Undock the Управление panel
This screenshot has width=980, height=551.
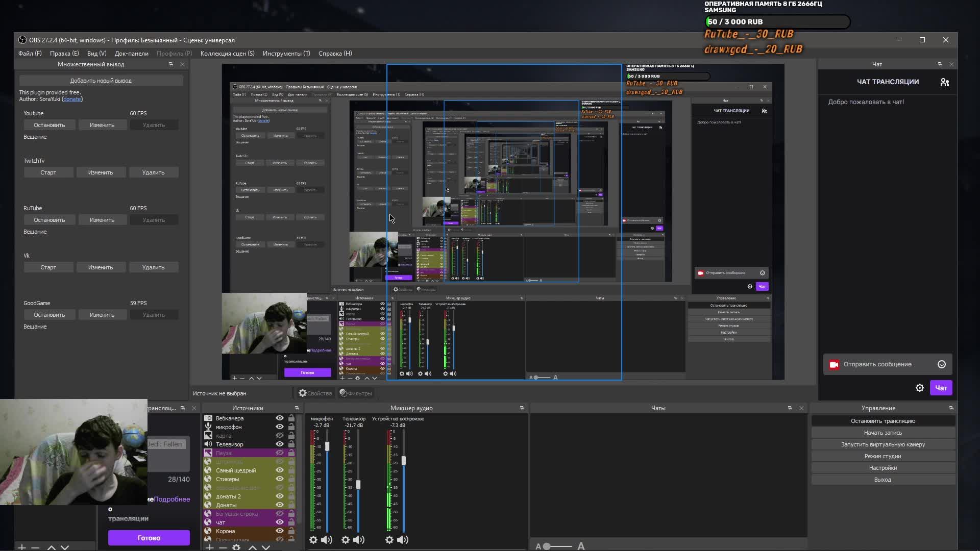[951, 408]
